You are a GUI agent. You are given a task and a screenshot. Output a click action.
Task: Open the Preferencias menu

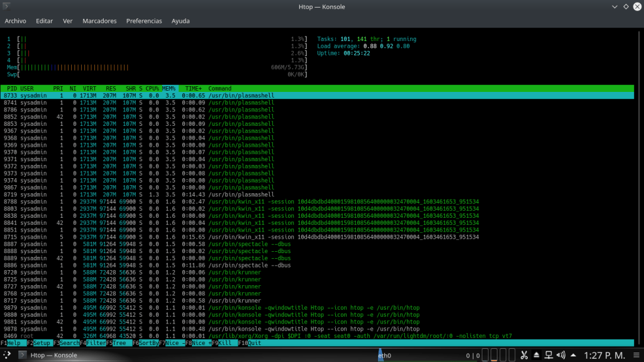click(143, 21)
